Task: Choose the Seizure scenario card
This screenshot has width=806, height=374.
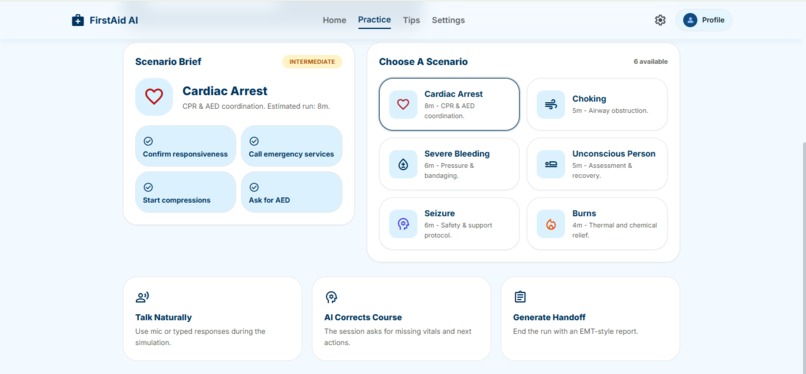Action: click(449, 224)
